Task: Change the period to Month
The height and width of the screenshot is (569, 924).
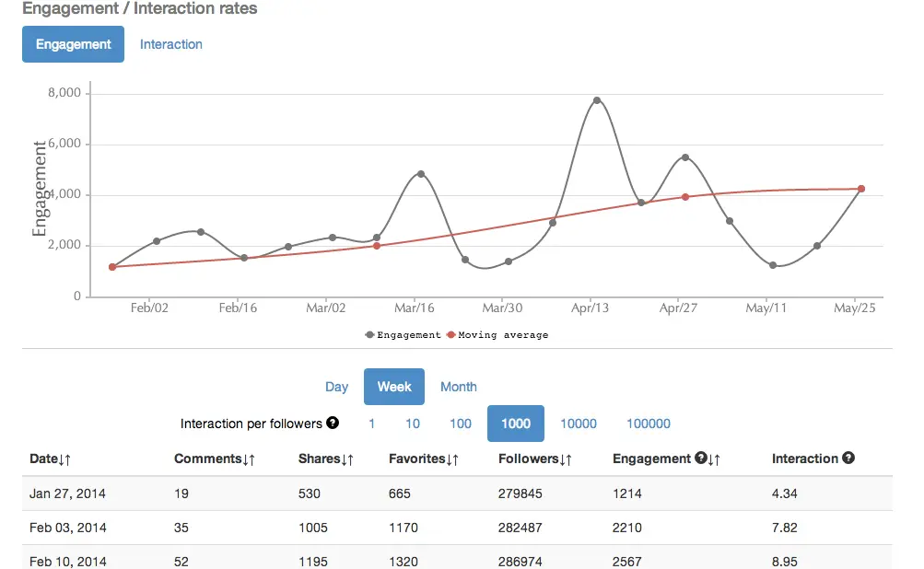Action: [458, 387]
